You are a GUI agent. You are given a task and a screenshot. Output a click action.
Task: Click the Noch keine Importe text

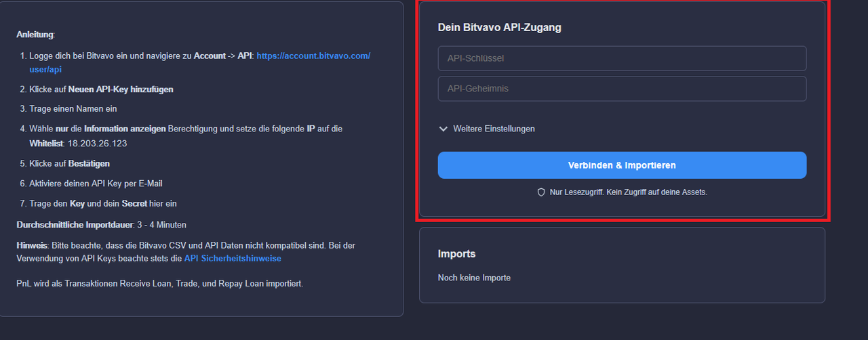(x=475, y=278)
